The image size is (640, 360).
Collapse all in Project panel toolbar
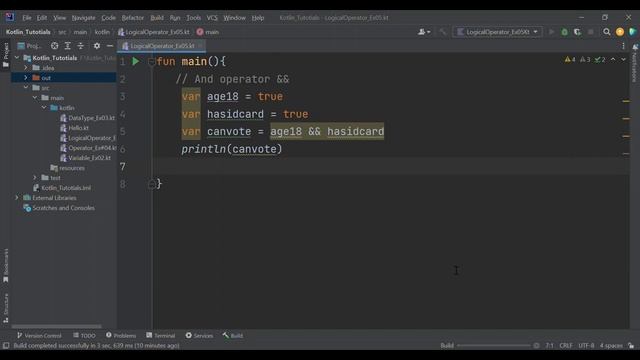click(81, 46)
